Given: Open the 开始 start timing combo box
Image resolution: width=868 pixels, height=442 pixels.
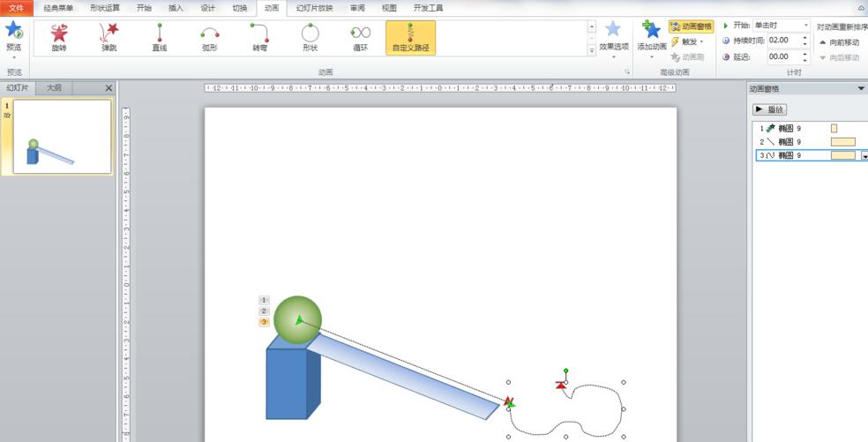Looking at the screenshot, I should tap(781, 26).
